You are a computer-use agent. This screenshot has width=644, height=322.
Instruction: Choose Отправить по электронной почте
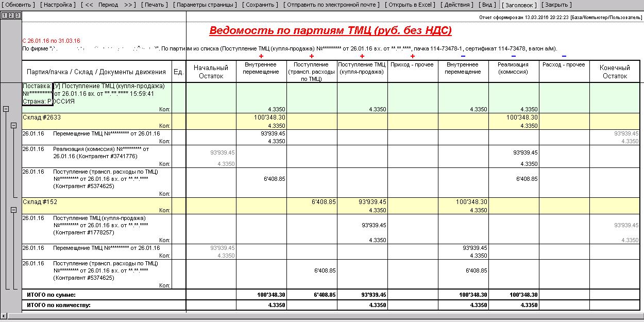tap(332, 5)
